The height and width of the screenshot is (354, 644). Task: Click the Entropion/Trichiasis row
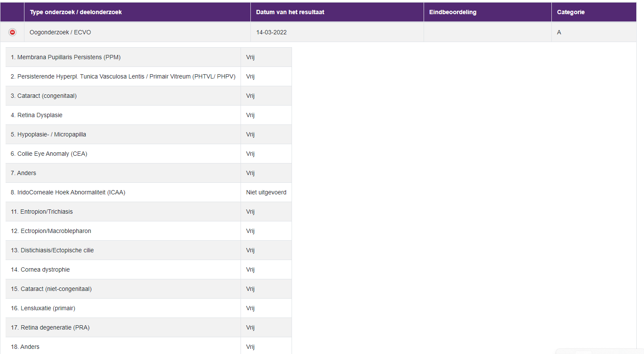pyautogui.click(x=42, y=212)
